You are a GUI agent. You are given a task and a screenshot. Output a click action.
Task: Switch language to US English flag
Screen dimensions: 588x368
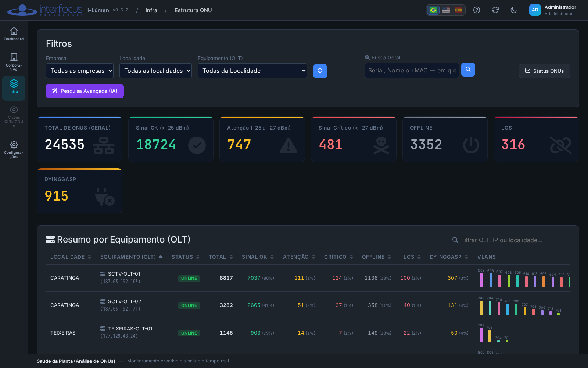pyautogui.click(x=446, y=10)
